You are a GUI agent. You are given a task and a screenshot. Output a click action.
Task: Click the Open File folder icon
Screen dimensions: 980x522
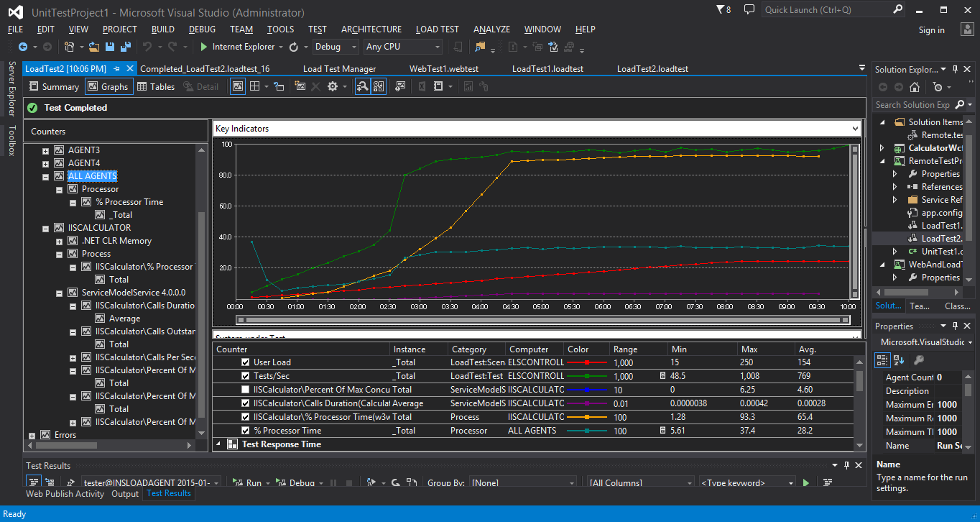(94, 47)
